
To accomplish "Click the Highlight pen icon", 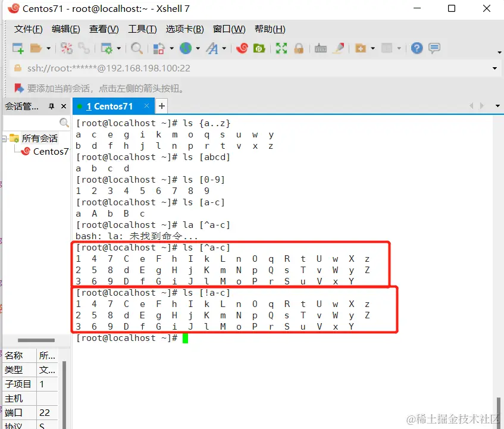I will pyautogui.click(x=339, y=49).
